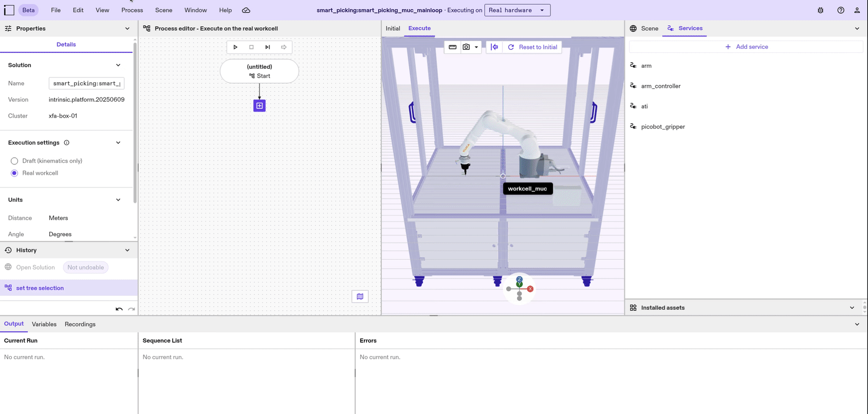Click the ati service icon

pos(633,106)
